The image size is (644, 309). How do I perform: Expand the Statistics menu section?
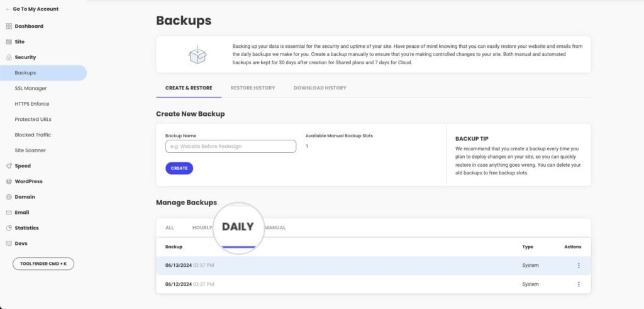pyautogui.click(x=26, y=228)
